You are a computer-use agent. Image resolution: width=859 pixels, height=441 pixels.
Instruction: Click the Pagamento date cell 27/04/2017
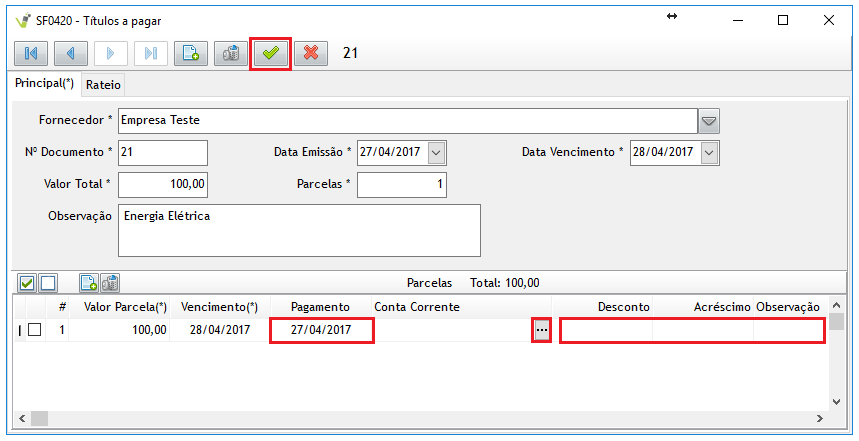pyautogui.click(x=322, y=330)
